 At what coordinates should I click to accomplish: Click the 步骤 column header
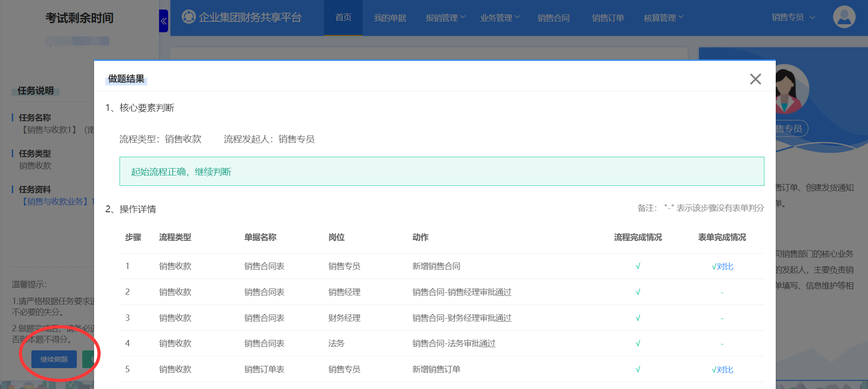coord(133,237)
